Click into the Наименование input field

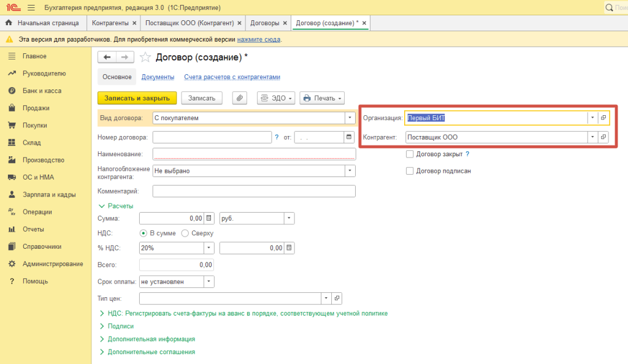click(254, 154)
